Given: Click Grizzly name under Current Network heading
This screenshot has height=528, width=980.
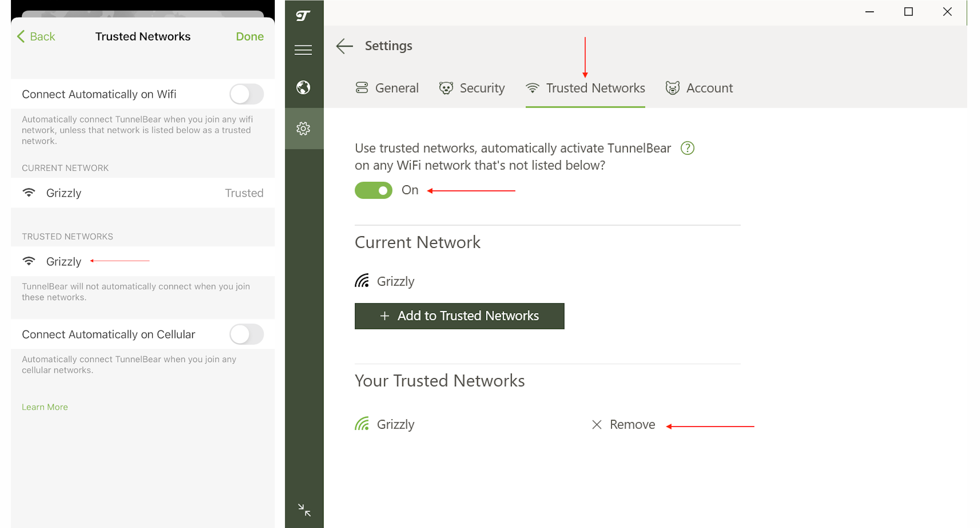Looking at the screenshot, I should (x=396, y=282).
